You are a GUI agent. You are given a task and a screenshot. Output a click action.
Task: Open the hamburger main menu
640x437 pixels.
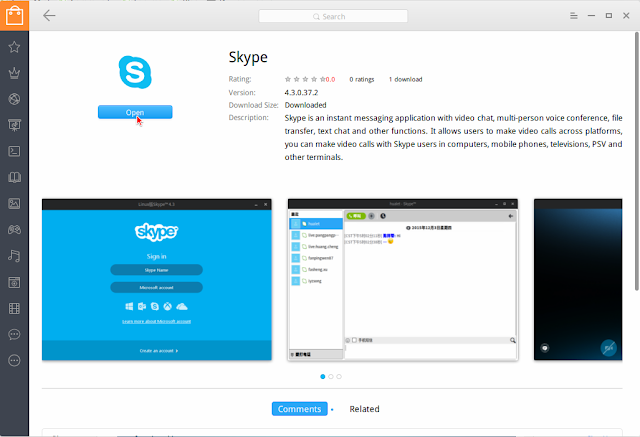click(573, 16)
